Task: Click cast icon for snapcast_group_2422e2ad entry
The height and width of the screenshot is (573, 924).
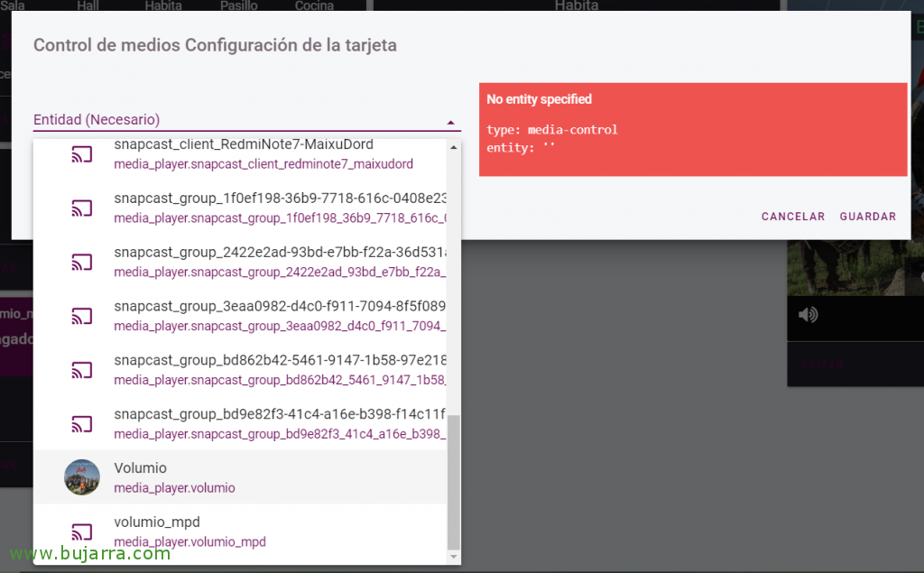Action: point(82,263)
